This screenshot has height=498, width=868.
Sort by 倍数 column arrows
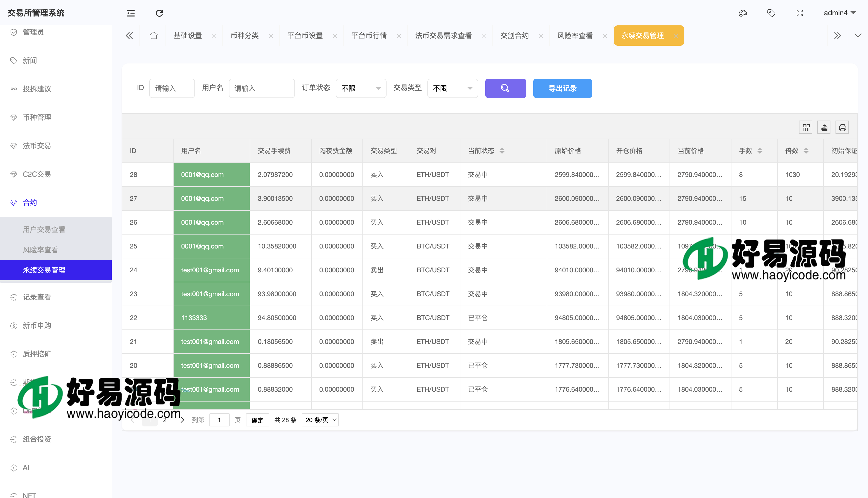pyautogui.click(x=806, y=151)
